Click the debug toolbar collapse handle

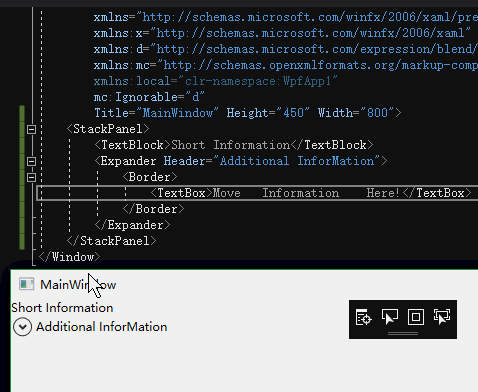click(x=403, y=333)
